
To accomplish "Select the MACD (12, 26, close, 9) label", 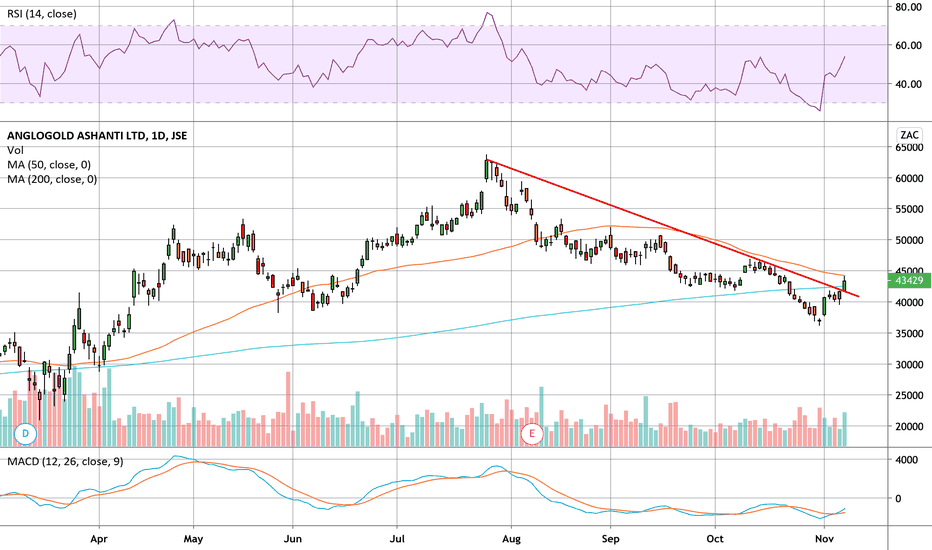I will pyautogui.click(x=65, y=461).
